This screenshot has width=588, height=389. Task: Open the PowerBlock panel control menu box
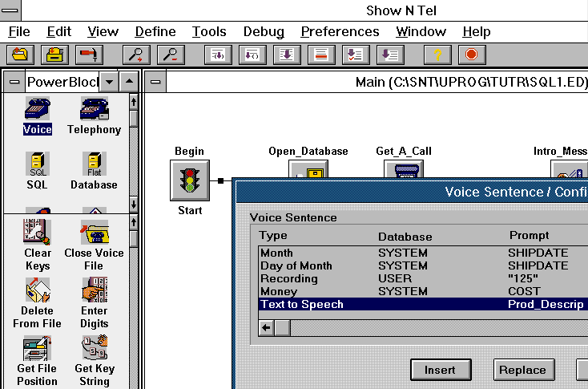pyautogui.click(x=14, y=82)
